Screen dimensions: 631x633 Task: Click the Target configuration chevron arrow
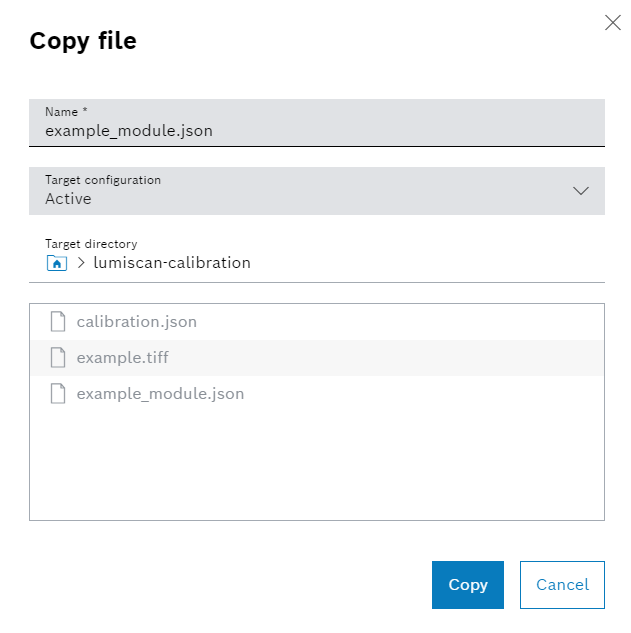[x=581, y=191]
